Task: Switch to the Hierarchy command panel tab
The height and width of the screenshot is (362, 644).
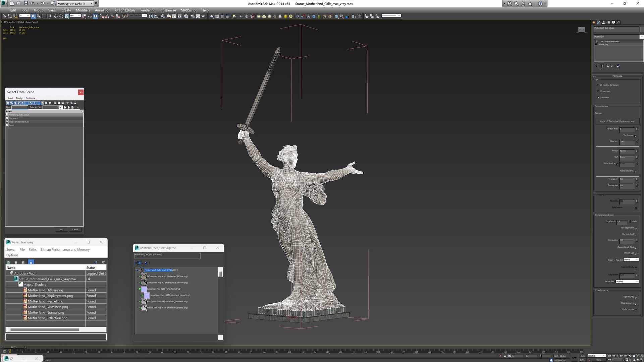Action: click(604, 22)
